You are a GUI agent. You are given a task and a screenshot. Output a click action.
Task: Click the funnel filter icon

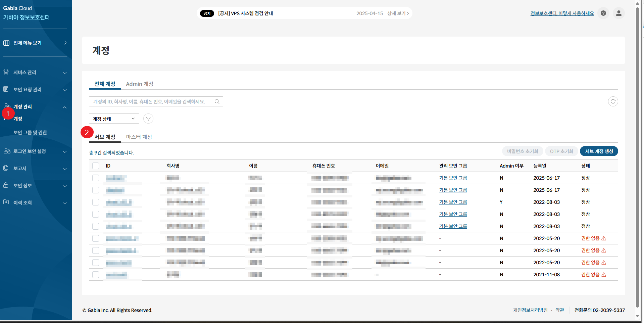[148, 119]
